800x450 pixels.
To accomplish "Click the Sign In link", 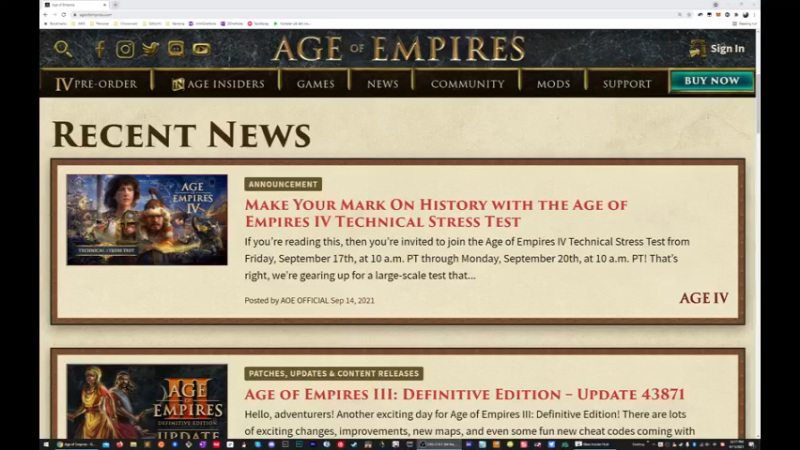I will coord(728,48).
